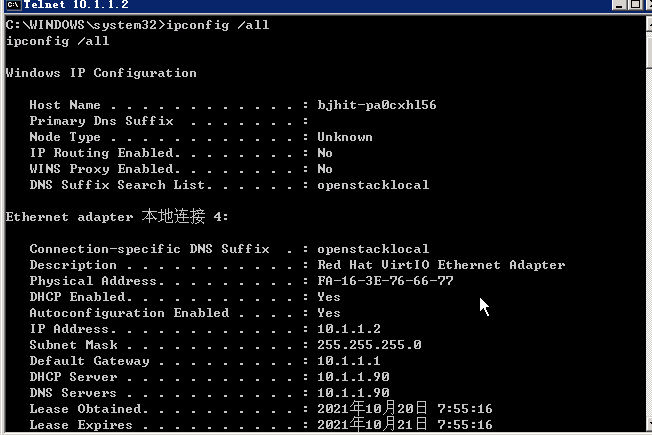Click the DNS Servers value 10.1.1.90
This screenshot has height=435, width=652.
pyautogui.click(x=353, y=393)
